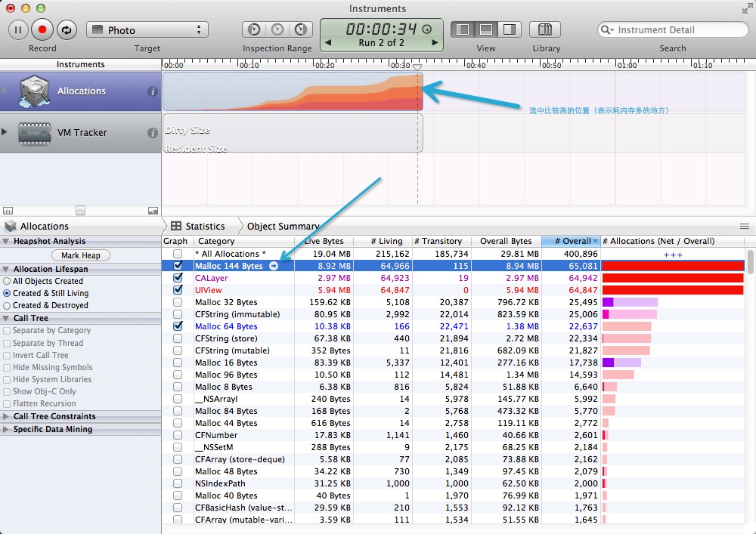Open the detail view options menu icon
This screenshot has height=534, width=756.
(x=745, y=227)
